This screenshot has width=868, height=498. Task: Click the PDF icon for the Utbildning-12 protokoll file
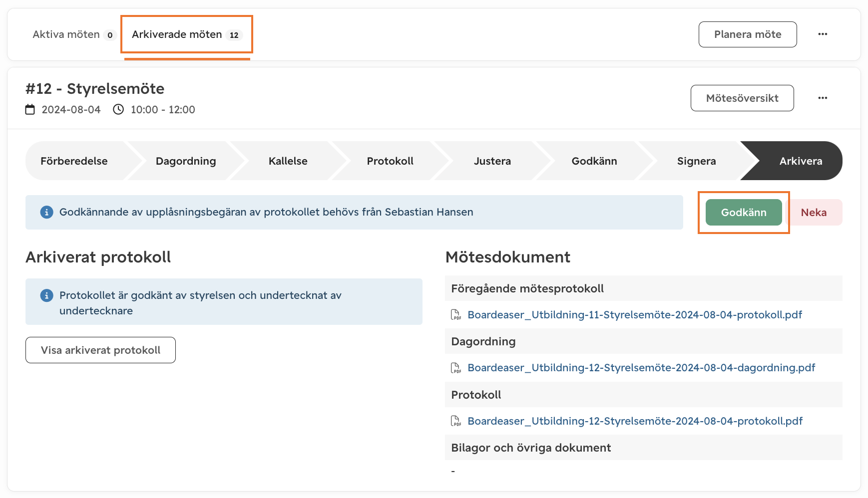point(456,421)
